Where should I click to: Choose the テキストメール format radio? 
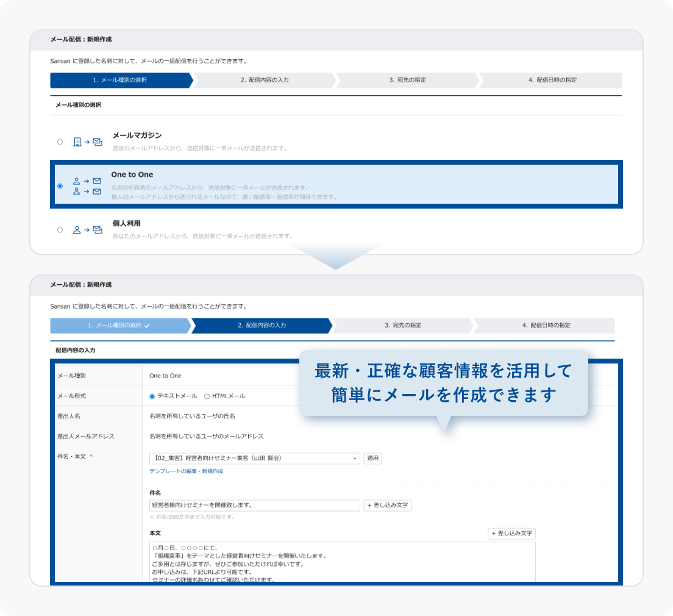click(x=152, y=396)
